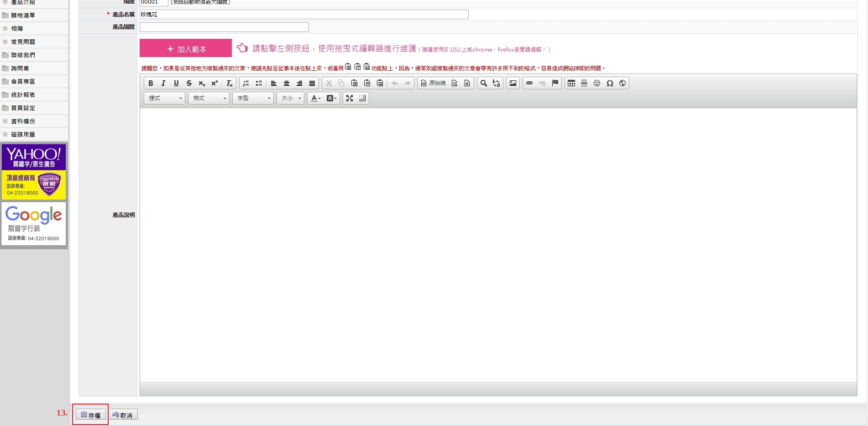
Task: Open the 樣式 styles dropdown
Action: (x=165, y=98)
